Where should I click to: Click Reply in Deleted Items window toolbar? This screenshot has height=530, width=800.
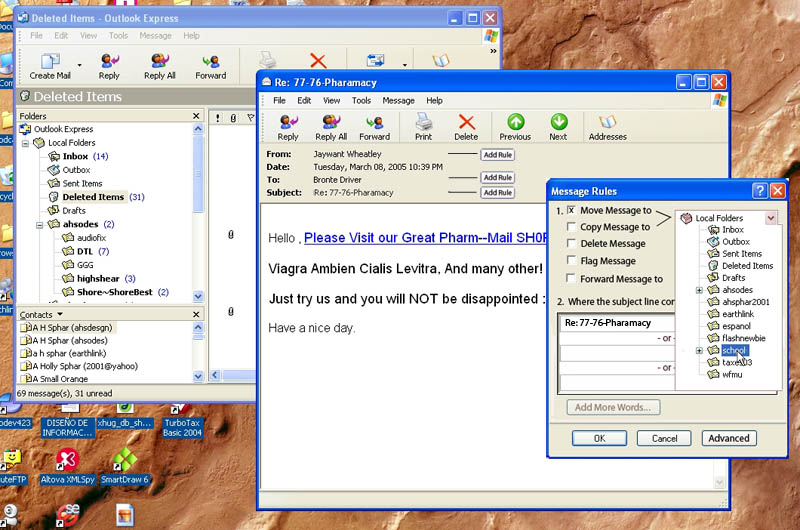click(x=109, y=66)
